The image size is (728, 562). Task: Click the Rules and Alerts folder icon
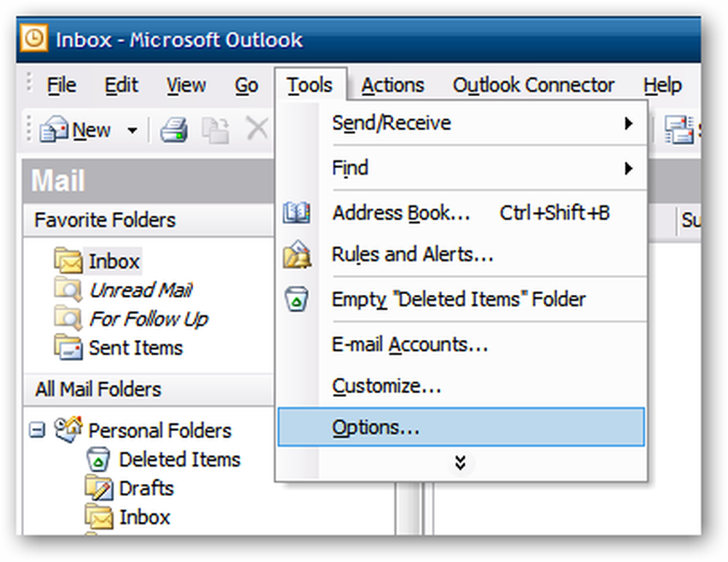(297, 254)
